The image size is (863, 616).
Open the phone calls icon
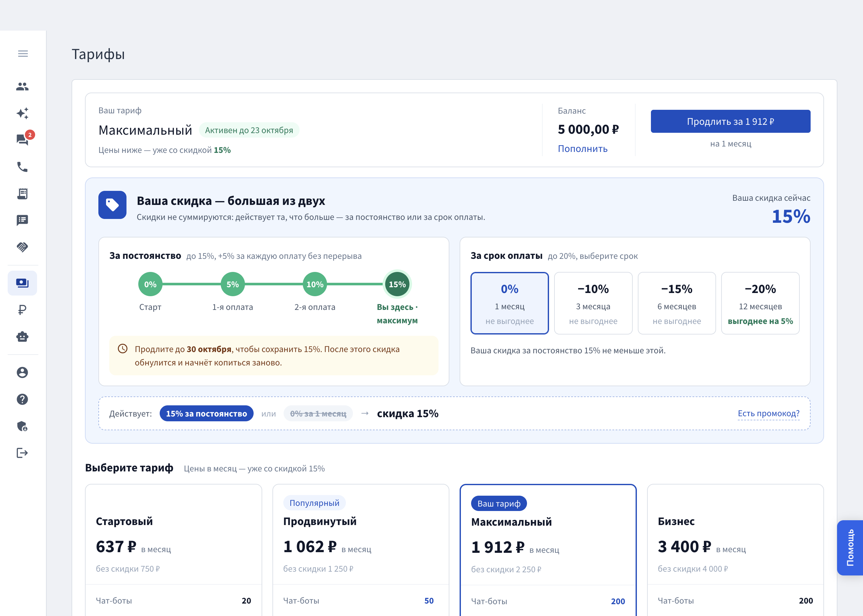(22, 167)
